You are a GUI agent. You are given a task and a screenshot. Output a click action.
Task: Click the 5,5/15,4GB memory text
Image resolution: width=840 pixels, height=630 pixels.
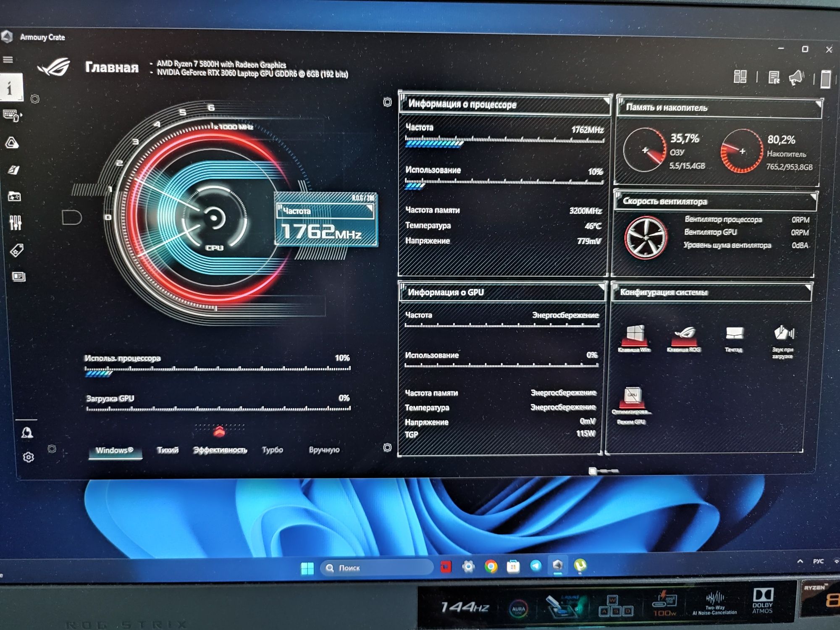coord(687,166)
